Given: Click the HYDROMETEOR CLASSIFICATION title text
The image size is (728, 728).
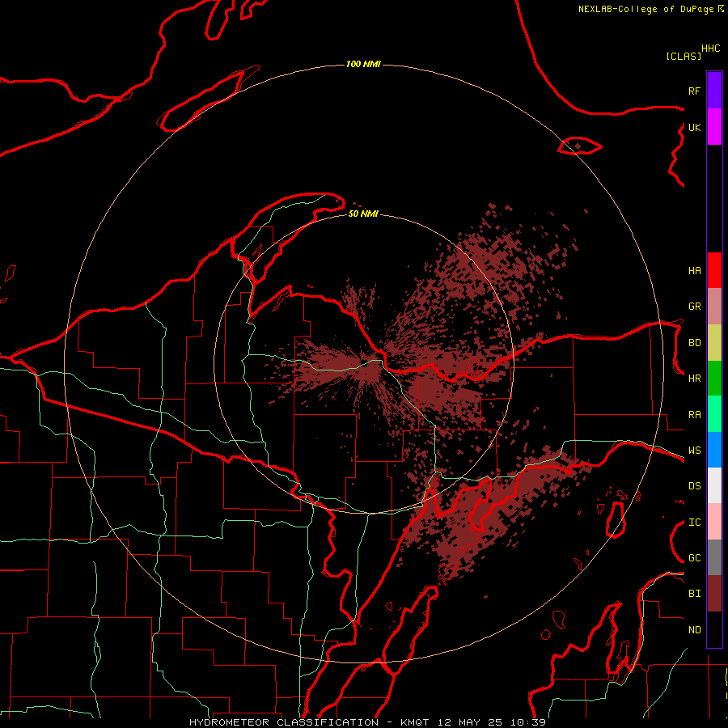Looking at the screenshot, I should point(284,722).
